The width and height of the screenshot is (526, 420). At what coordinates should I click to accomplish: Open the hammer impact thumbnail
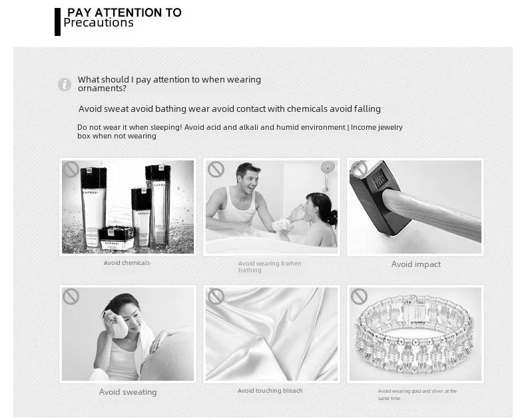pos(415,207)
